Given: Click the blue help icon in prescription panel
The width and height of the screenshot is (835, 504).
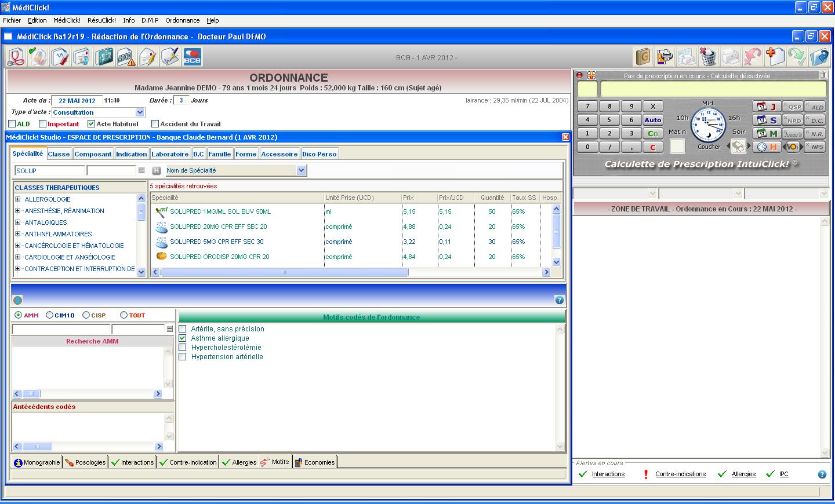Looking at the screenshot, I should [559, 300].
